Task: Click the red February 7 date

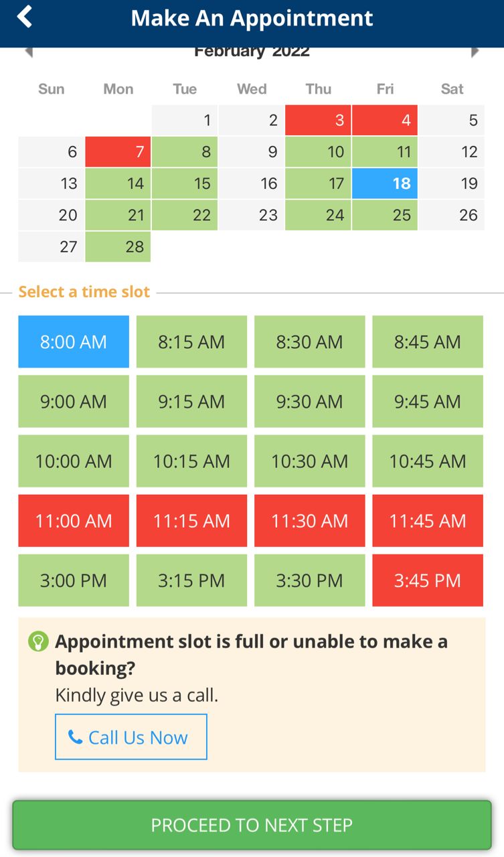Action: click(x=118, y=152)
